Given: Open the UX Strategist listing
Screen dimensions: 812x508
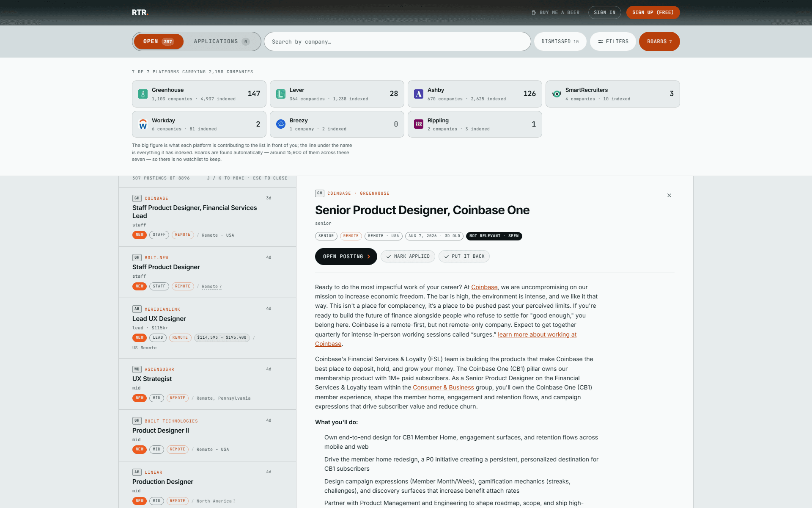Looking at the screenshot, I should point(207,384).
